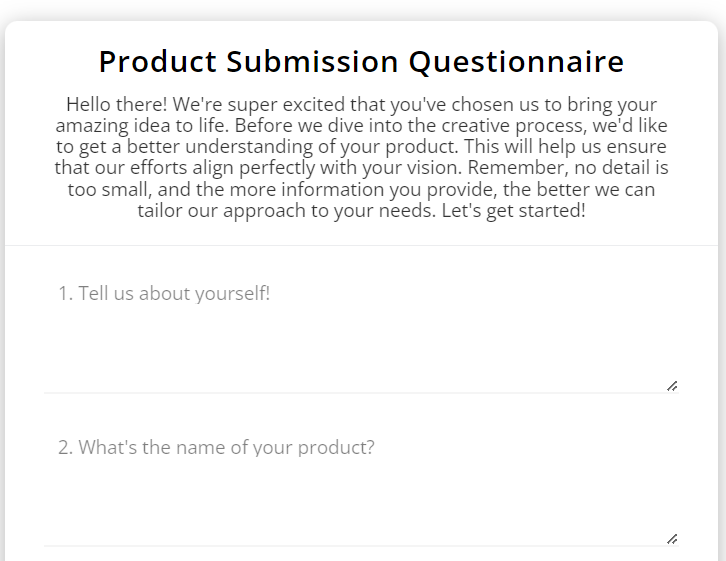Click the word "Submission" in the title

(312, 62)
